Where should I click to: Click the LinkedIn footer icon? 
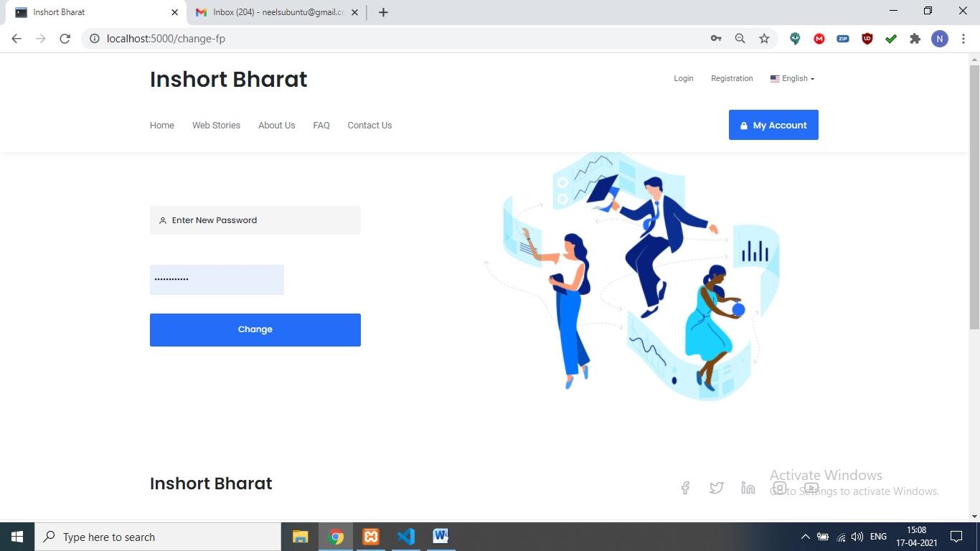[748, 488]
